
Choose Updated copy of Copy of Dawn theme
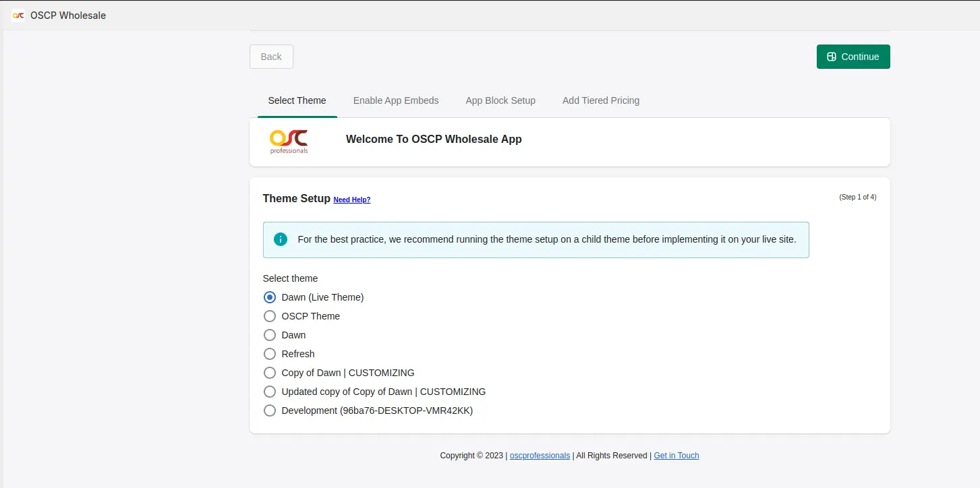pos(270,392)
